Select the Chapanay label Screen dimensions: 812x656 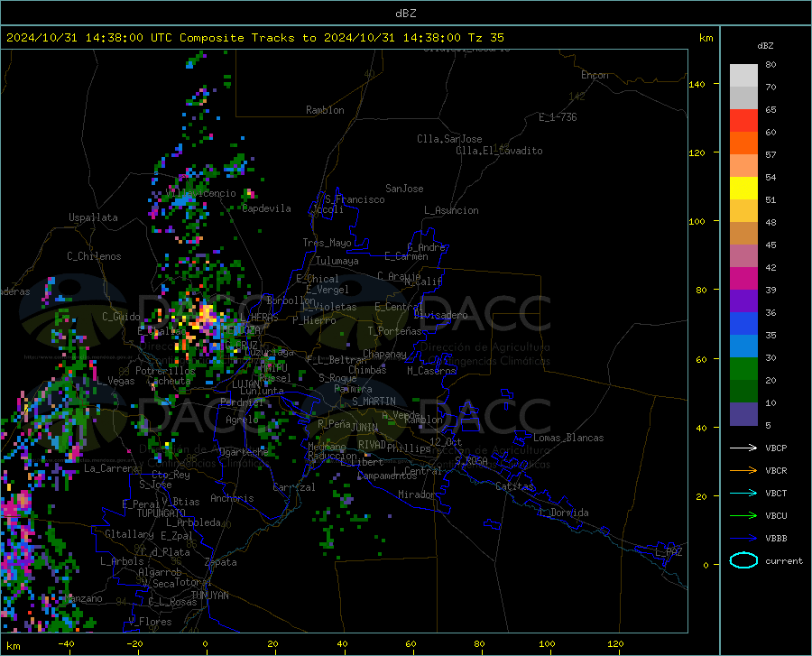pos(384,354)
